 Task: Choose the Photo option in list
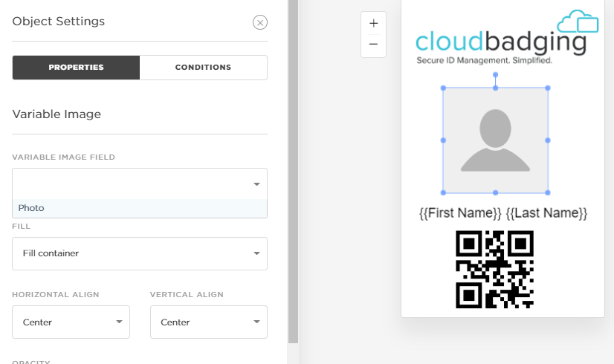(x=140, y=208)
